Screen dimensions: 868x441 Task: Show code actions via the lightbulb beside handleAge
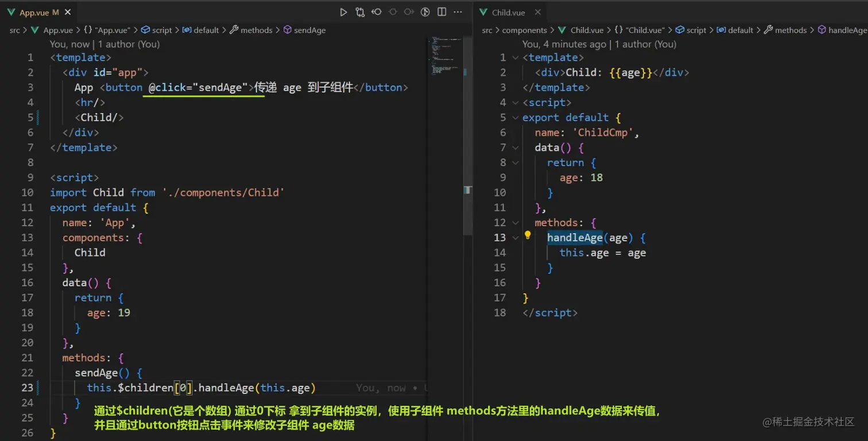[528, 235]
